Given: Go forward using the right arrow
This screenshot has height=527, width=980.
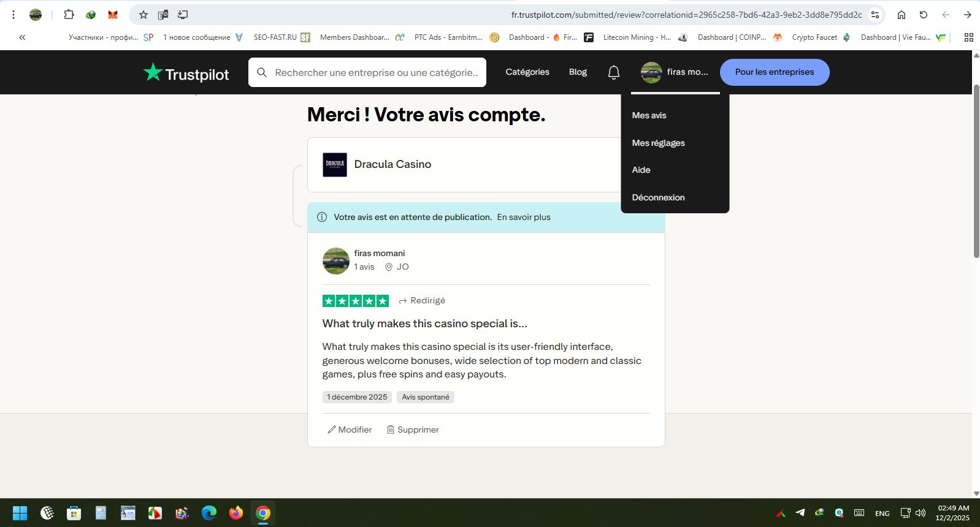Looking at the screenshot, I should coord(967,15).
